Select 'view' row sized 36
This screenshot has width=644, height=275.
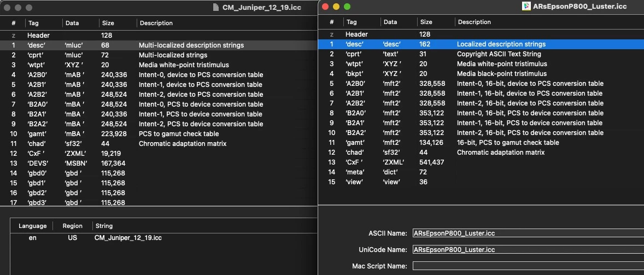[481, 182]
